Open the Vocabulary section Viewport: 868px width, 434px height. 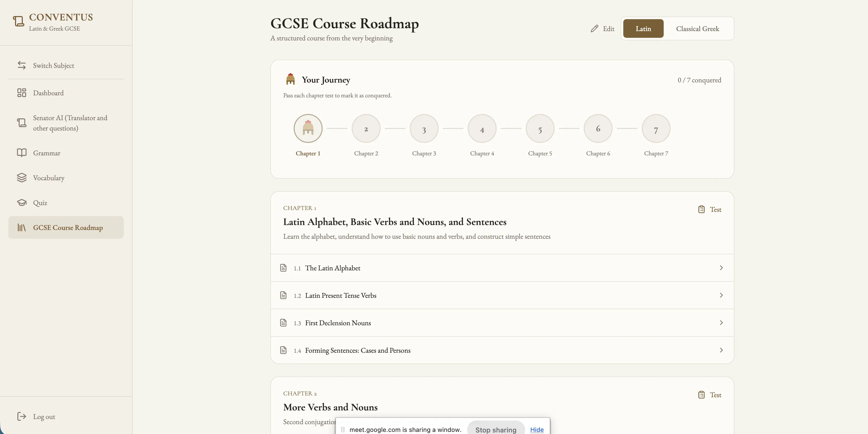[x=66, y=178]
